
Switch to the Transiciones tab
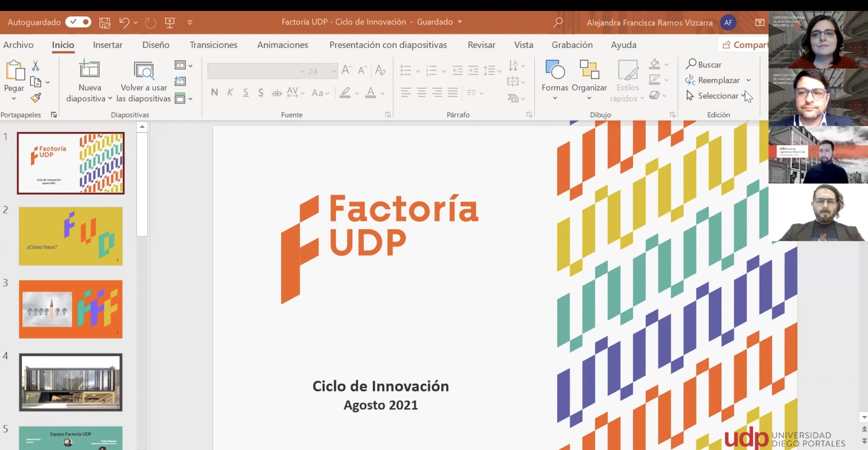tap(214, 45)
